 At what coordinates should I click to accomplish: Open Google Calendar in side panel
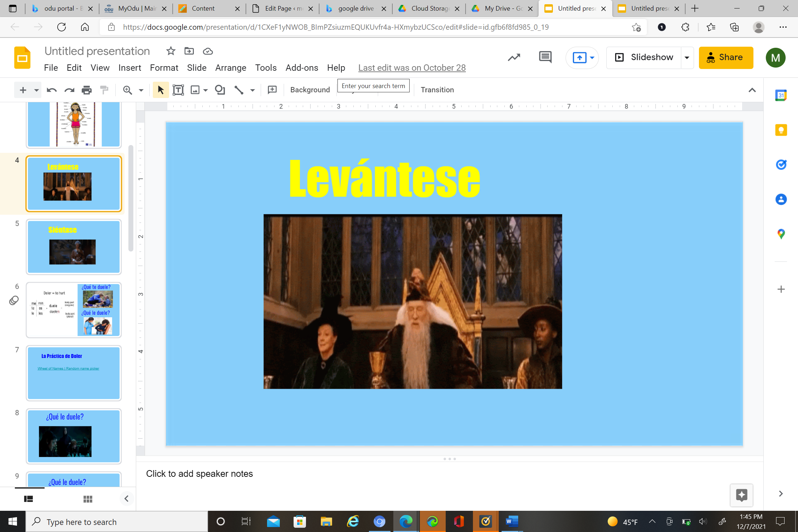[x=781, y=96]
